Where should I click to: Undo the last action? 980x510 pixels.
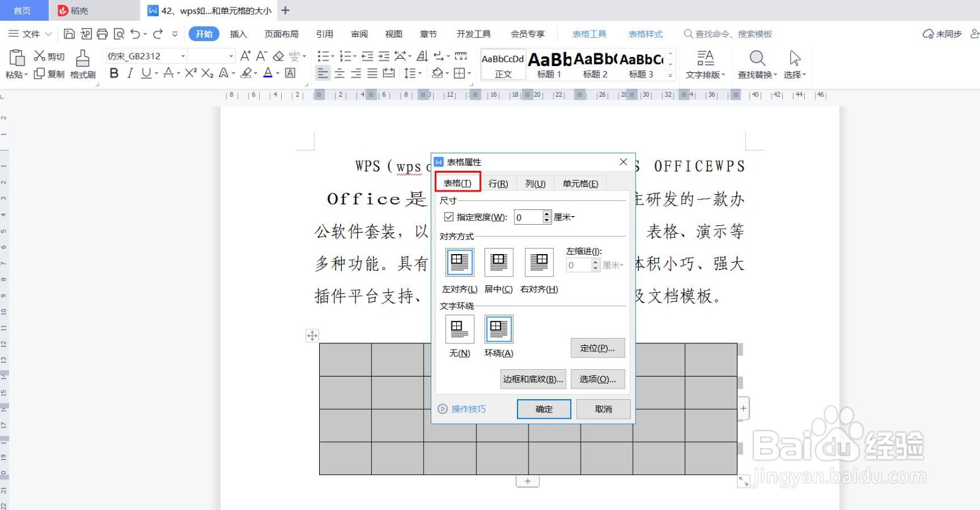click(x=135, y=34)
